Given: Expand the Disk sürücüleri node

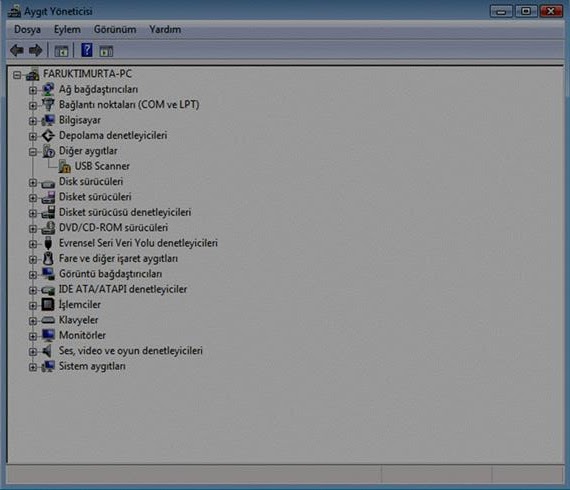Looking at the screenshot, I should [33, 182].
